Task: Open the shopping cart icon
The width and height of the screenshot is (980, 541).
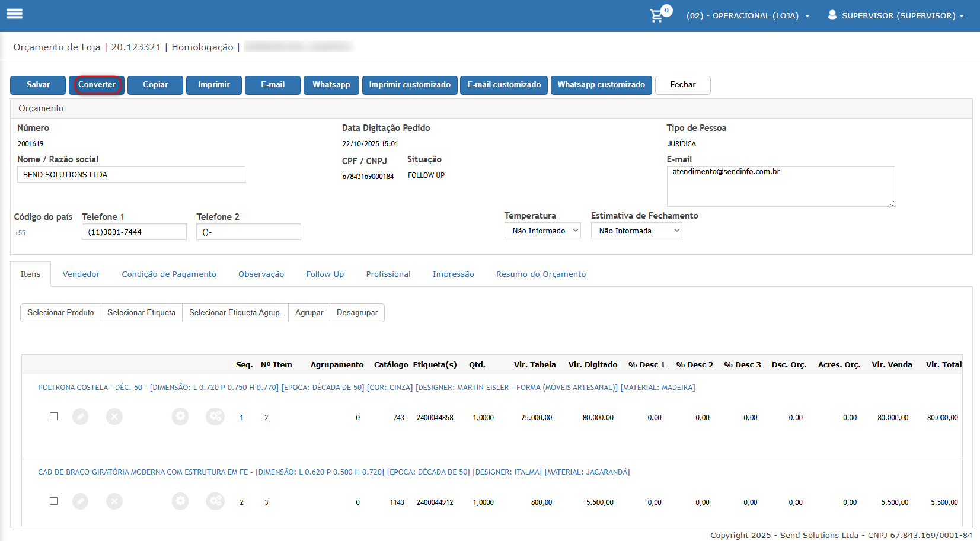Action: 657,15
